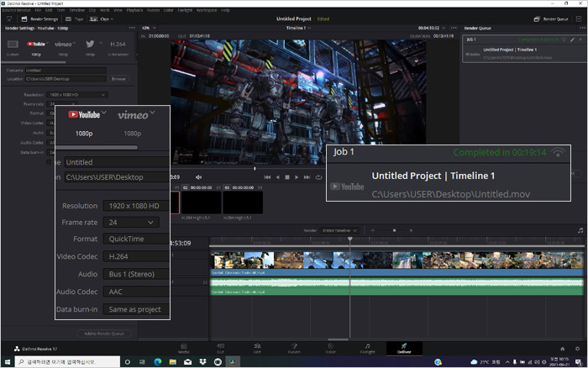Play the timeline forward
The width and height of the screenshot is (588, 368).
pyautogui.click(x=297, y=177)
